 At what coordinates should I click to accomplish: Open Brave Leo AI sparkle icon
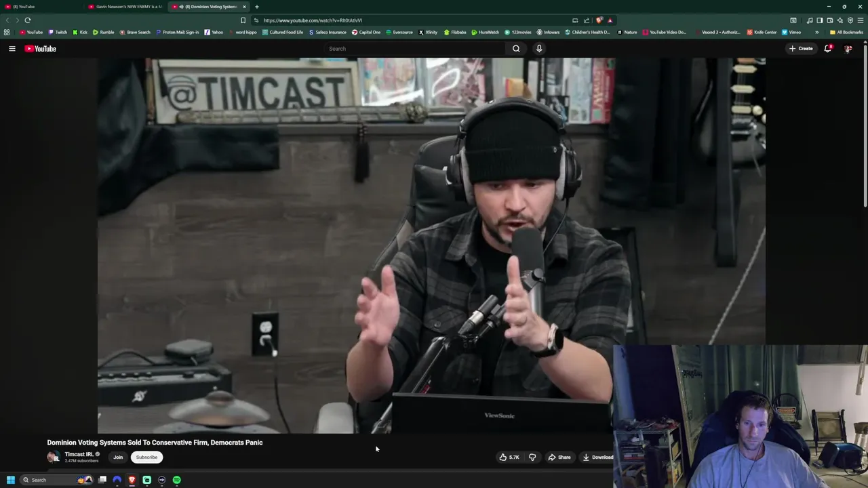tap(840, 20)
